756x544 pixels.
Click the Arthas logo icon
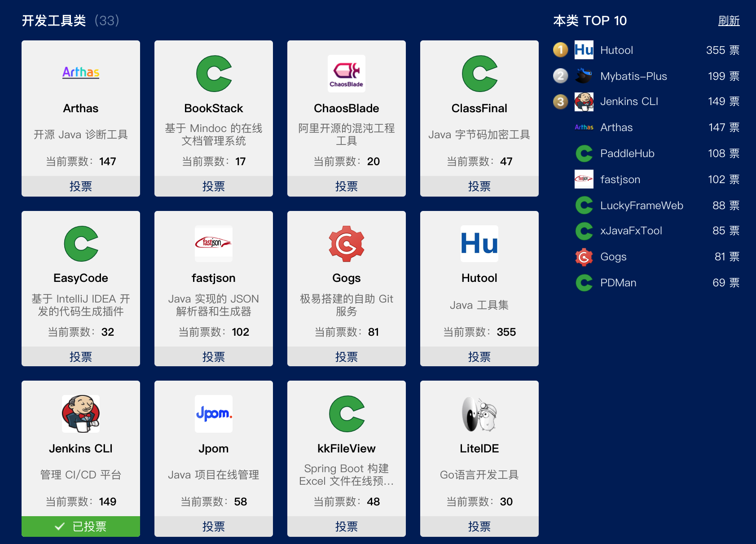[x=80, y=73]
